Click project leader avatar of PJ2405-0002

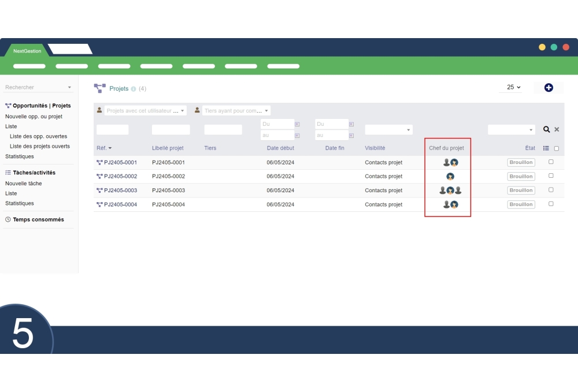coord(450,177)
